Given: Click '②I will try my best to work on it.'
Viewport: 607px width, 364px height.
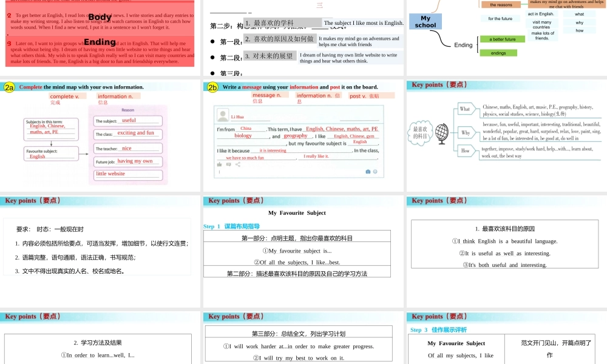Looking at the screenshot, I should [x=299, y=358].
